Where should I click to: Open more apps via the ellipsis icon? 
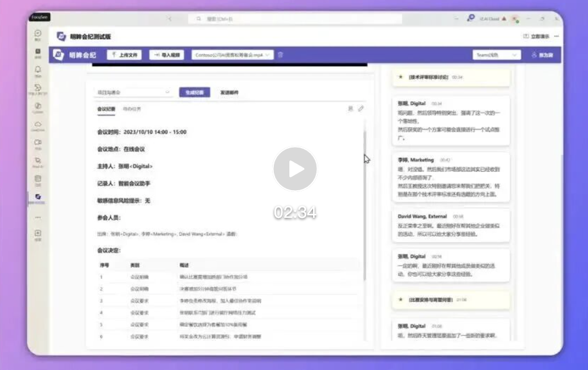[37, 217]
